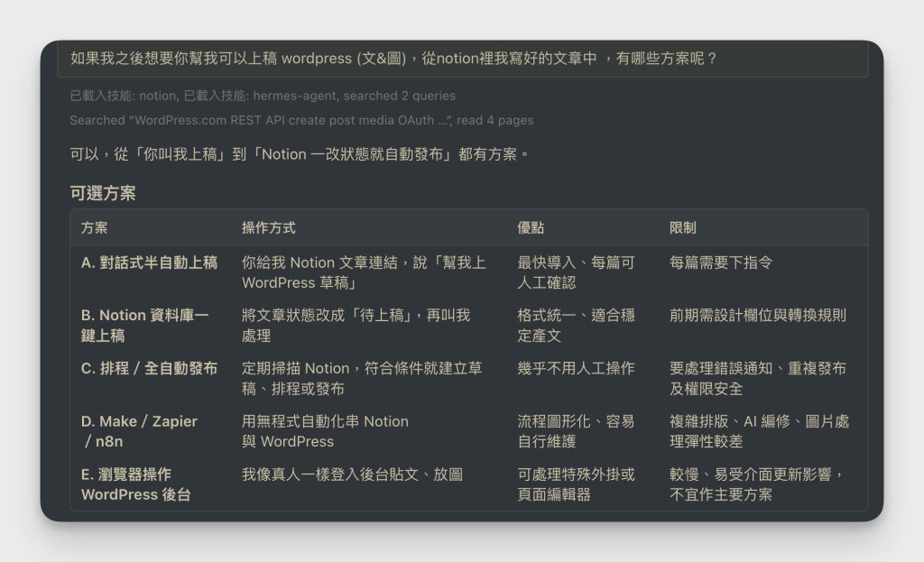Click the text 你給我 Notion 文章連結
The height and width of the screenshot is (562, 924).
coord(319,263)
